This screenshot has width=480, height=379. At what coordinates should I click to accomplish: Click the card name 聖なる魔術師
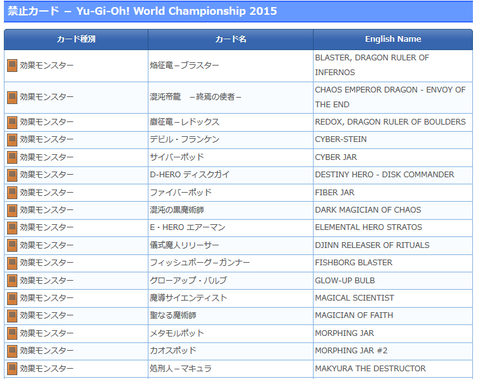point(173,315)
